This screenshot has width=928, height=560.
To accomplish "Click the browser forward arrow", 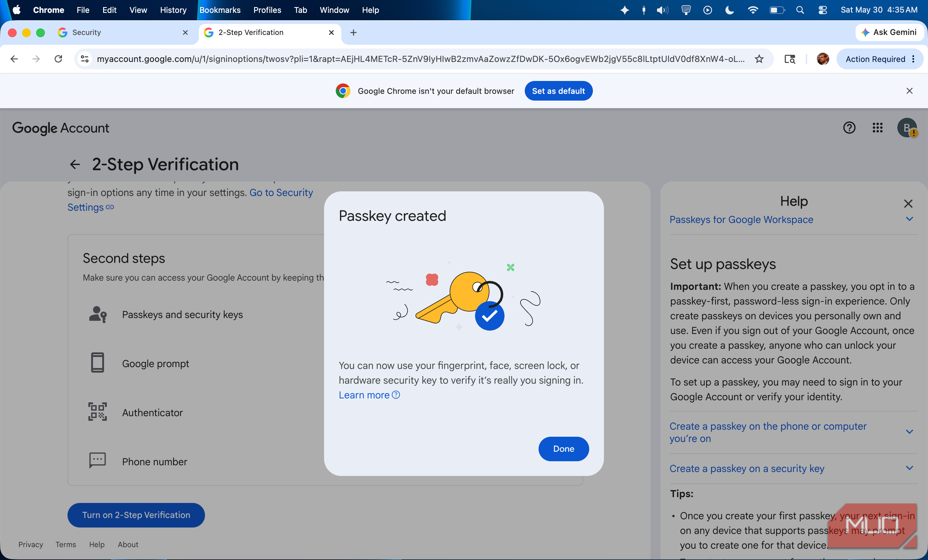I will click(36, 59).
